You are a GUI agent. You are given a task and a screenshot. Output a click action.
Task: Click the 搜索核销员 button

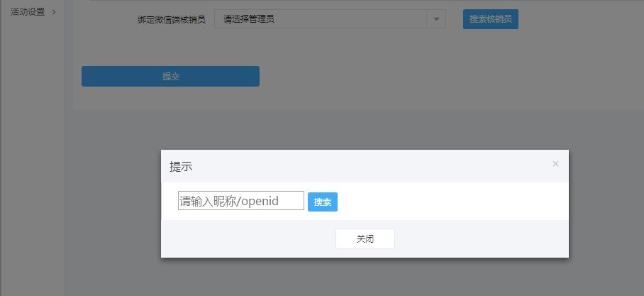(490, 19)
